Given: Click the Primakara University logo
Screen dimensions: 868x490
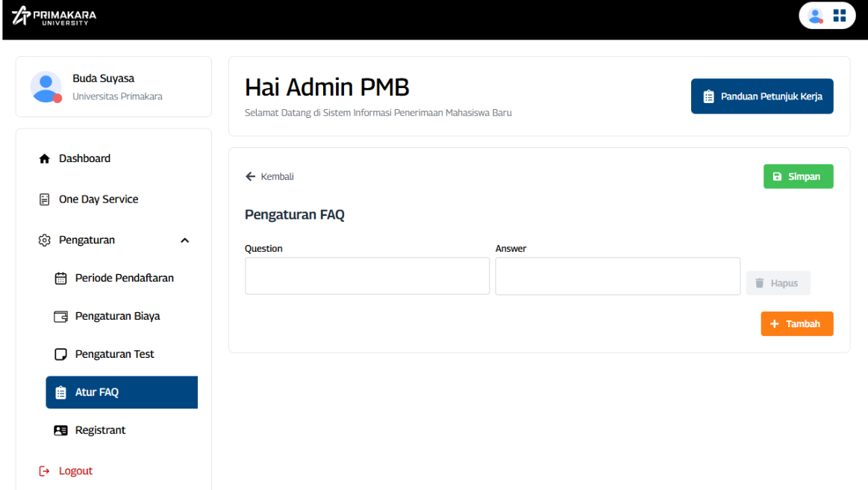Looking at the screenshot, I should pyautogui.click(x=54, y=16).
